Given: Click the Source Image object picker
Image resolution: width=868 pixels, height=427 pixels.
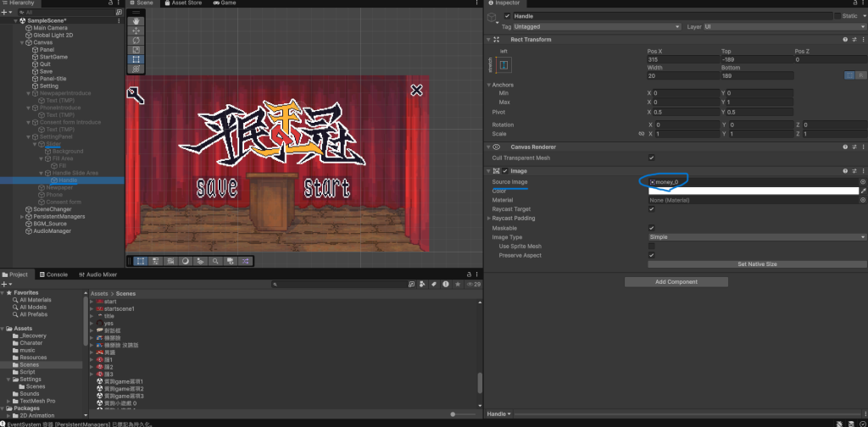Looking at the screenshot, I should [862, 182].
